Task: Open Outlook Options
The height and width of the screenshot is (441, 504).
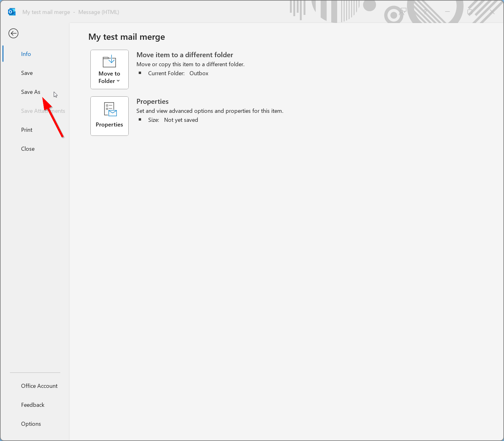Action: (x=31, y=424)
